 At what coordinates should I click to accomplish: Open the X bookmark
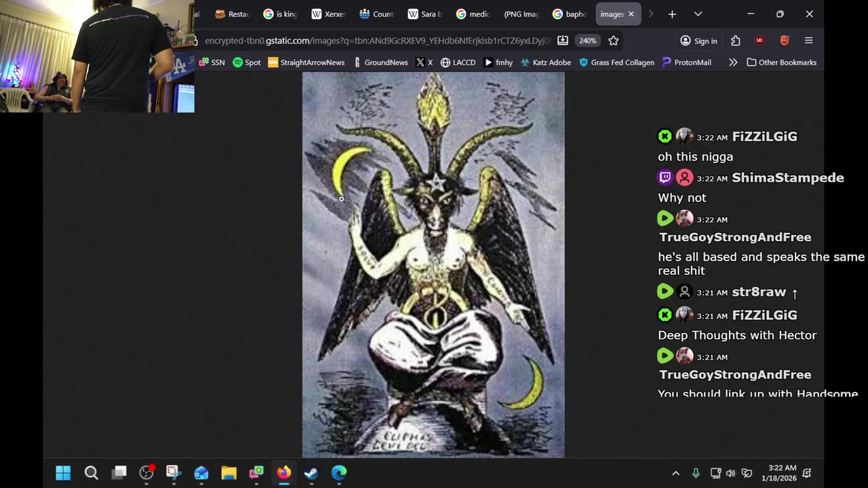(424, 62)
